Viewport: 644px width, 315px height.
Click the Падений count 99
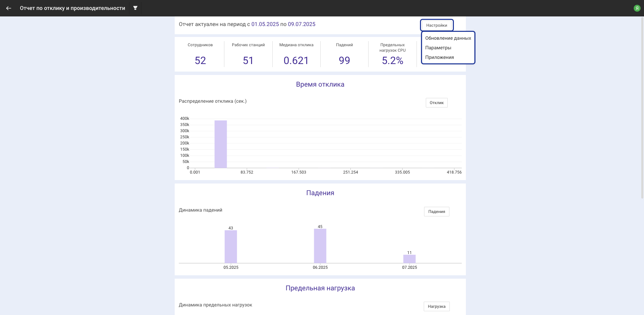click(344, 61)
